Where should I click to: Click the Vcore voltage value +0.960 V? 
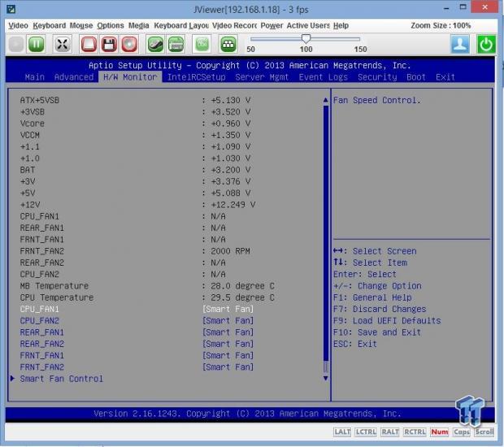231,124
